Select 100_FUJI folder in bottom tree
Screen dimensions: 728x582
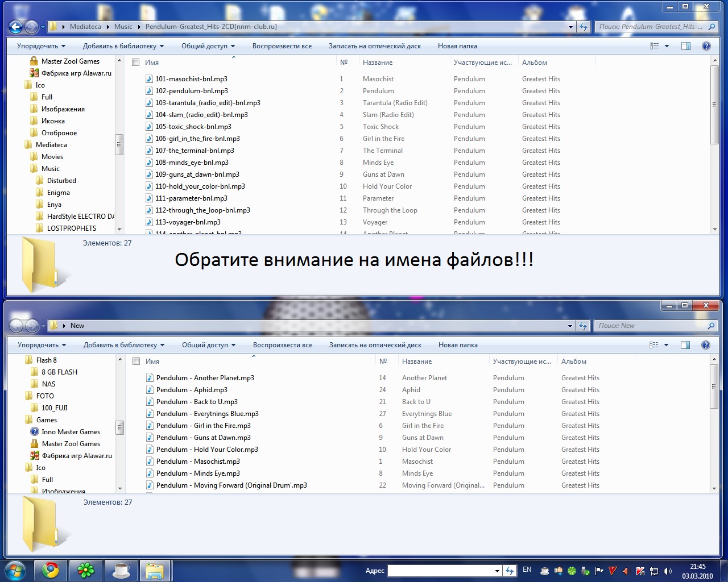pos(55,408)
